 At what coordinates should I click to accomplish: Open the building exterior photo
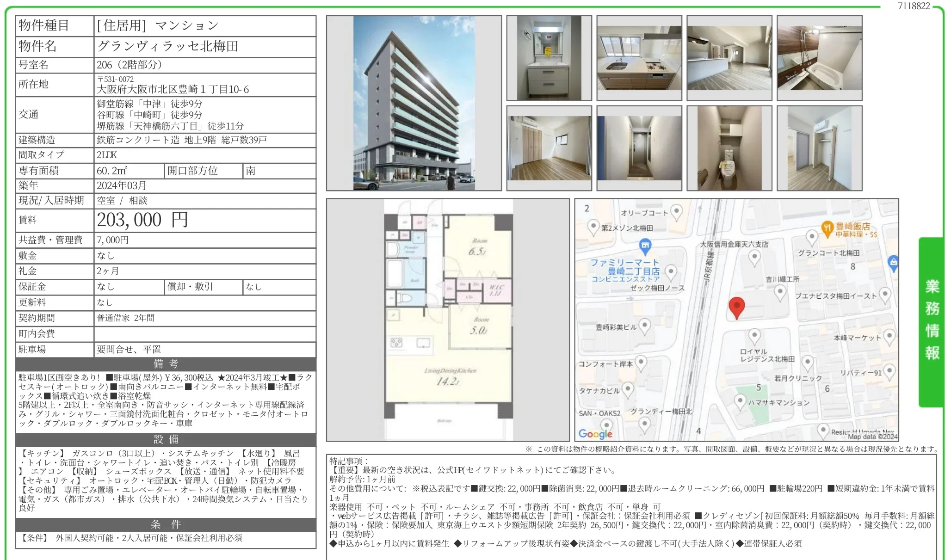pyautogui.click(x=414, y=103)
